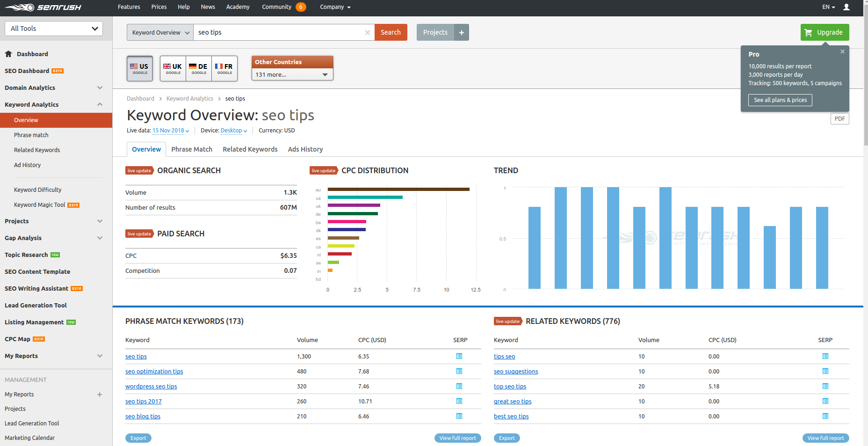Switch to Related Keywords tab

pyautogui.click(x=250, y=149)
